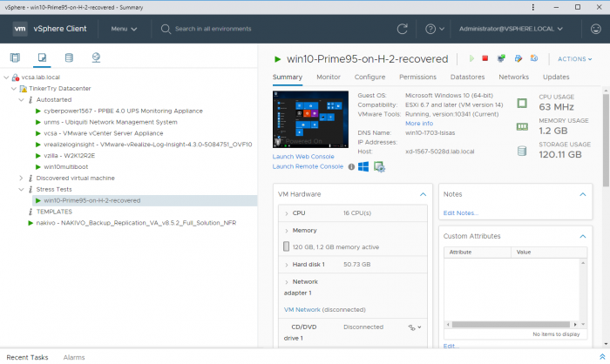The height and width of the screenshot is (364, 610).
Task: Select the nakivo backup VM in tree
Action: [x=136, y=223]
